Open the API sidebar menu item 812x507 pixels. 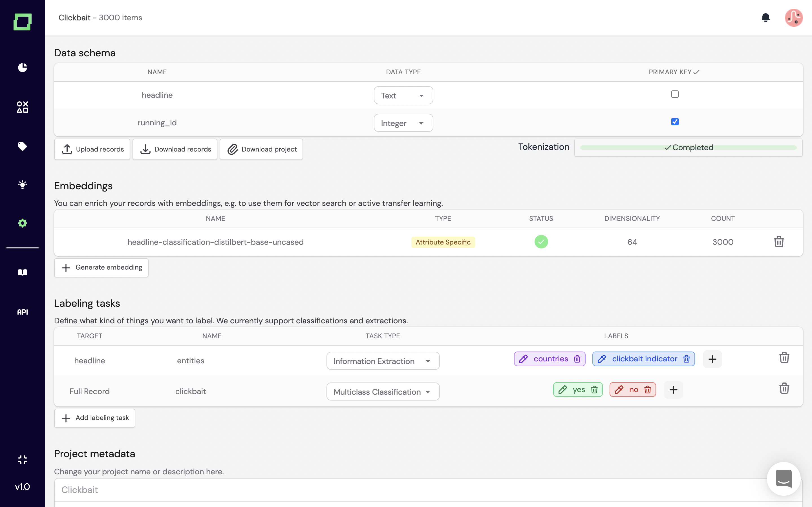(x=23, y=312)
